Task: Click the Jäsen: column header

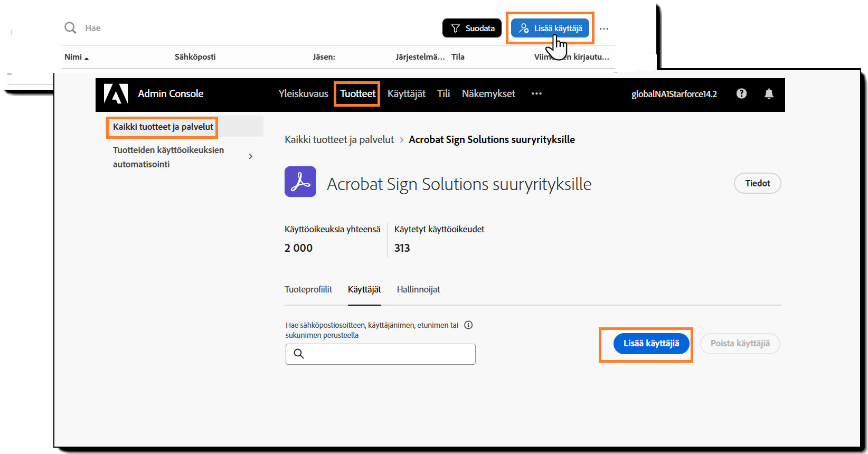Action: (324, 57)
